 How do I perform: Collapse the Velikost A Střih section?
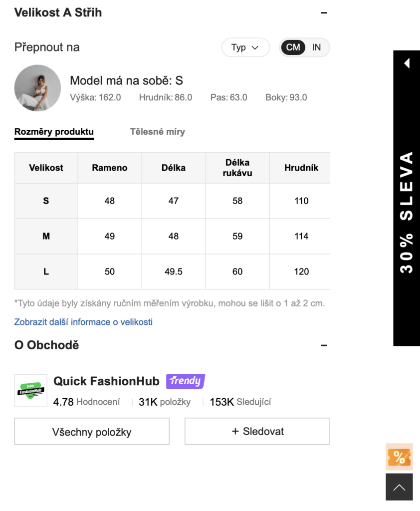click(324, 13)
